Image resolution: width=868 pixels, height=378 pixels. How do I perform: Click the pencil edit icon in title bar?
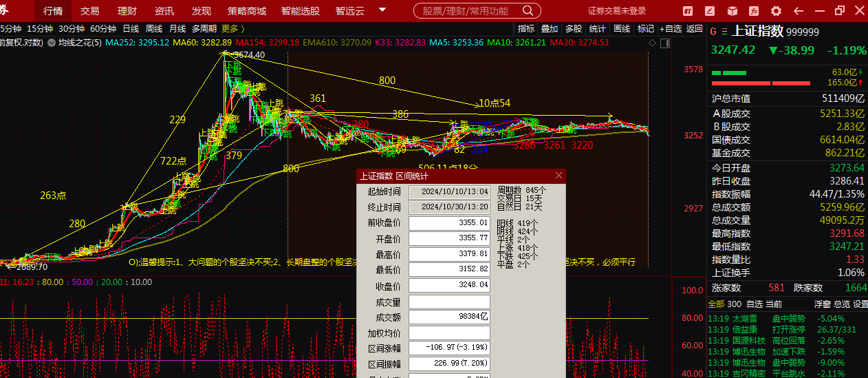point(710,11)
